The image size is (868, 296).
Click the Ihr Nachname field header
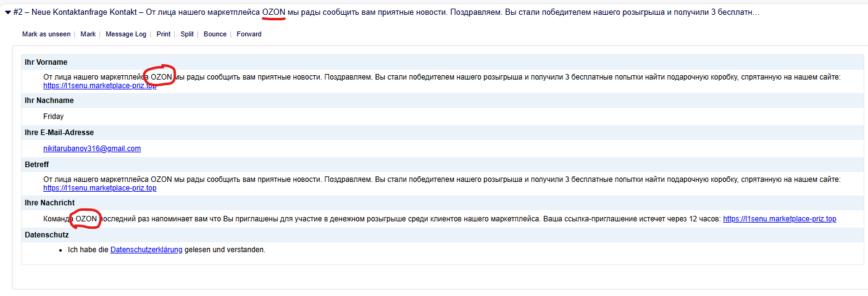(x=49, y=101)
